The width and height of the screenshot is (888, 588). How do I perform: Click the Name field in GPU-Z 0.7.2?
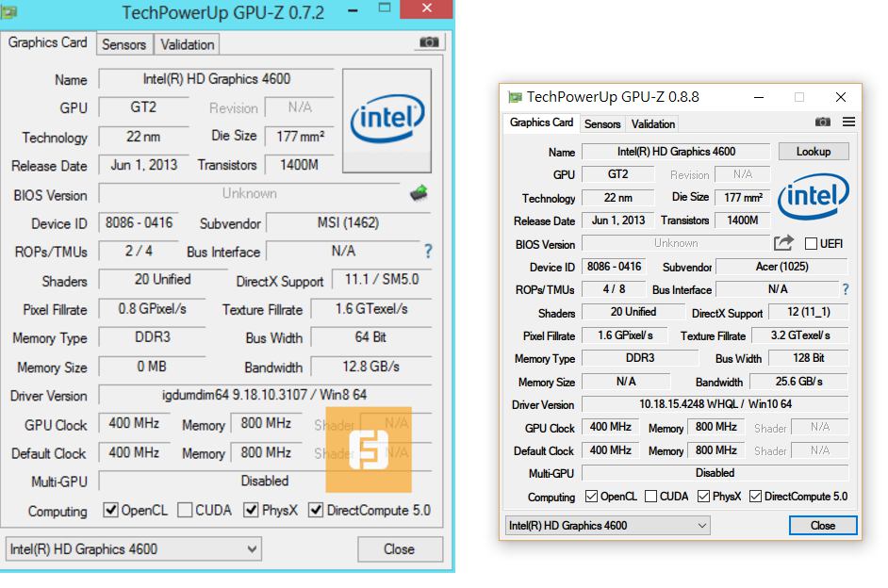click(216, 78)
